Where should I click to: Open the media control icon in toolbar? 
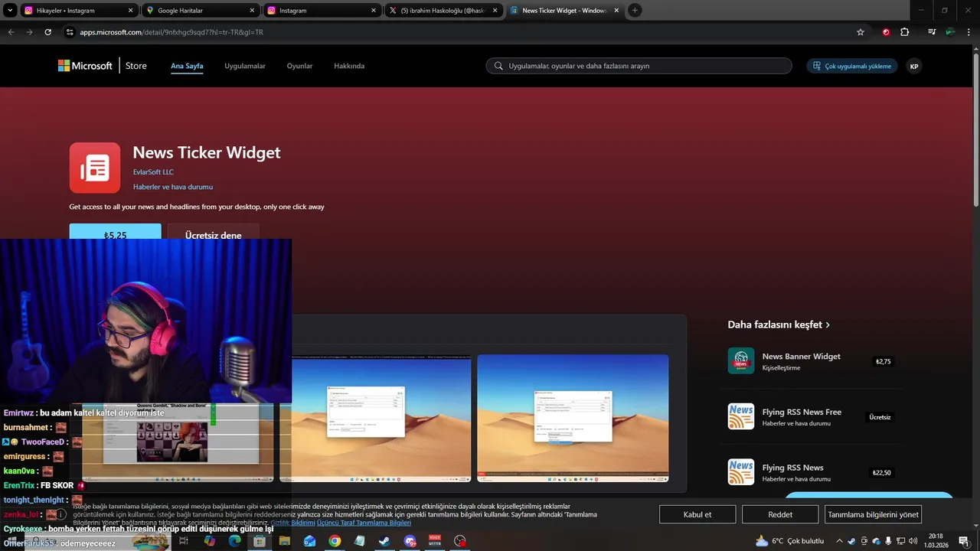932,32
